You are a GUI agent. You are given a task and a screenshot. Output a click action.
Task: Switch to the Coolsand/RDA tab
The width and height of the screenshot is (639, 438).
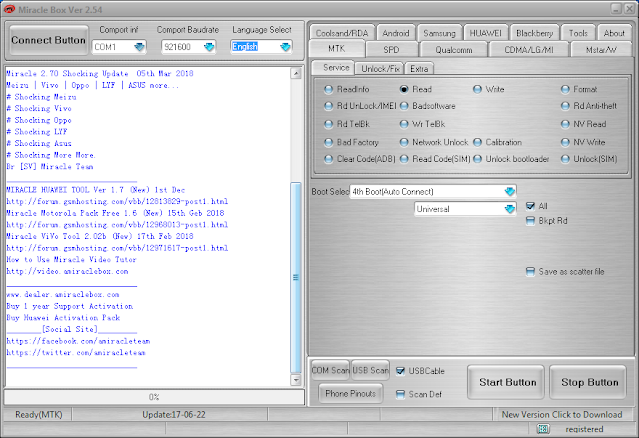tap(342, 33)
